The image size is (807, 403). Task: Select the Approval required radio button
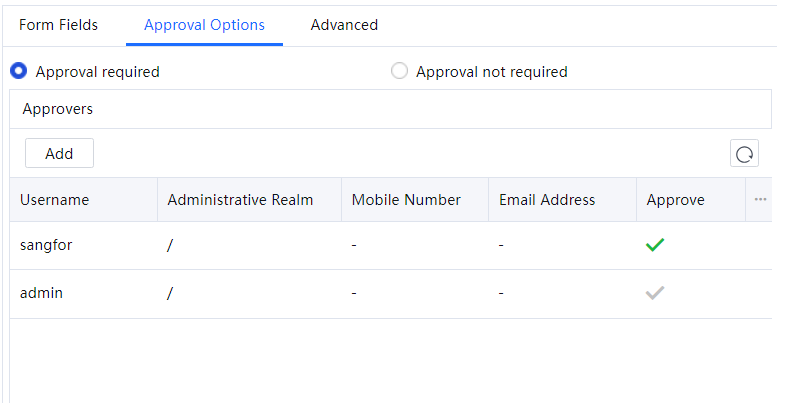pyautogui.click(x=18, y=71)
